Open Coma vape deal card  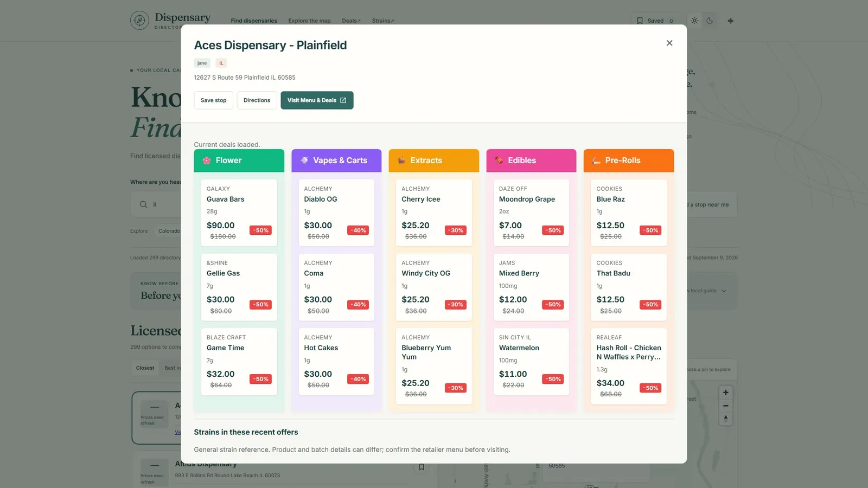click(336, 287)
